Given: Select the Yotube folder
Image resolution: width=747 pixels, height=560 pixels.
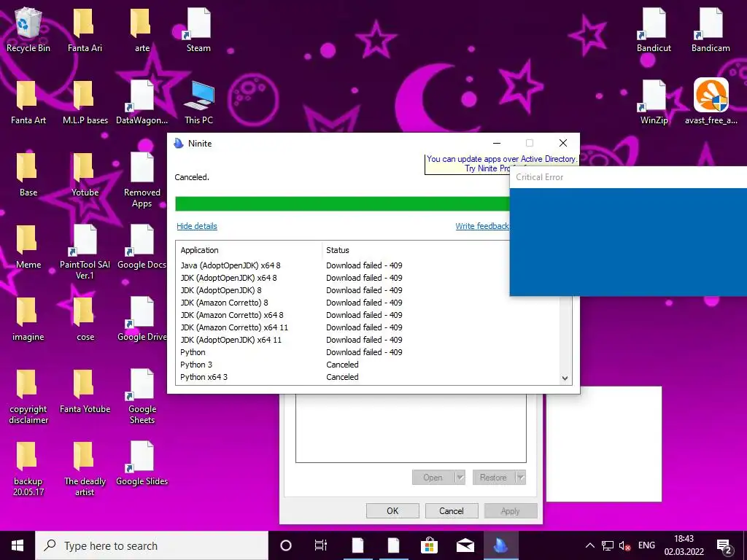Looking at the screenshot, I should click(85, 174).
